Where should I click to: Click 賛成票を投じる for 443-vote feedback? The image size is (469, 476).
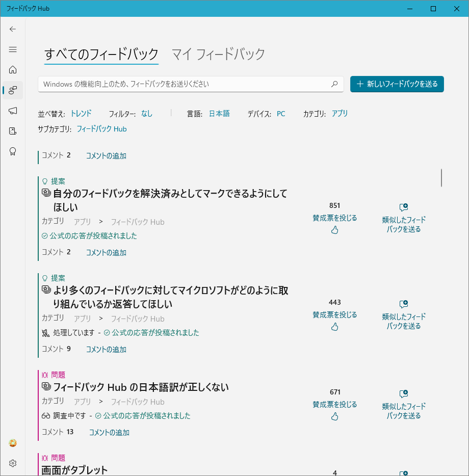pyautogui.click(x=335, y=315)
